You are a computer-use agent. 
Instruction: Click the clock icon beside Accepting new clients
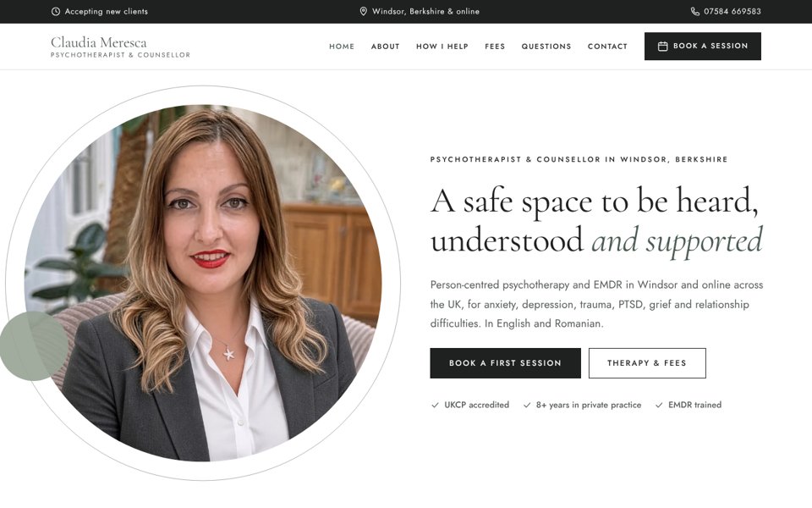56,11
